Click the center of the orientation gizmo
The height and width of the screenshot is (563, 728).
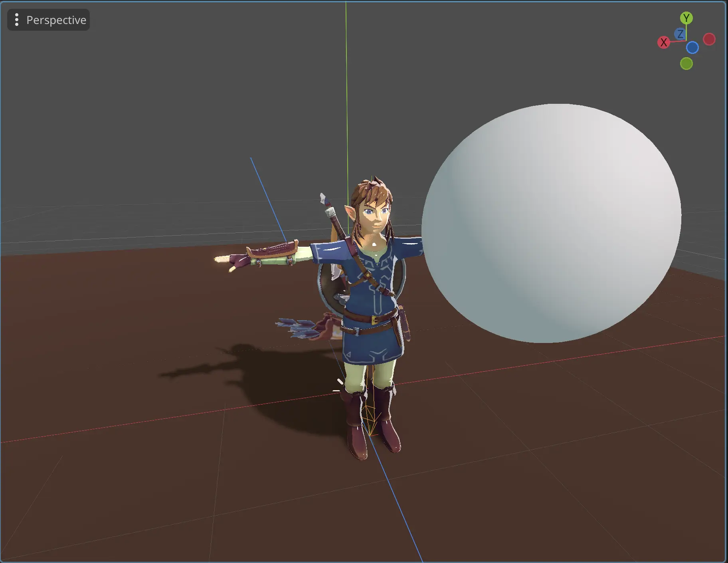click(685, 40)
